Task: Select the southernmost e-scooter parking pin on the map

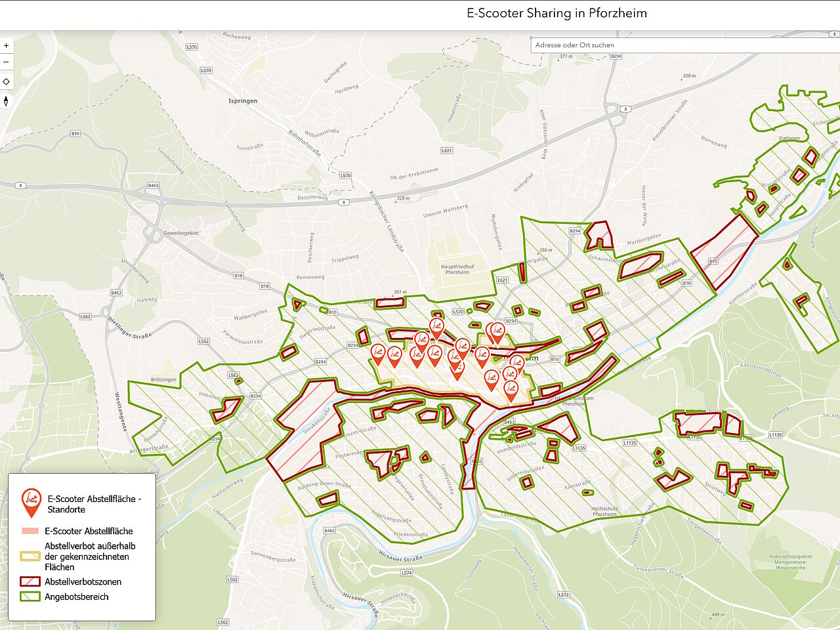Action: click(x=511, y=391)
